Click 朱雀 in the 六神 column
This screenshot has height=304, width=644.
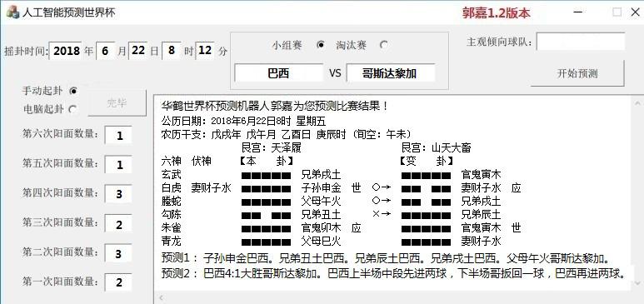[172, 227]
